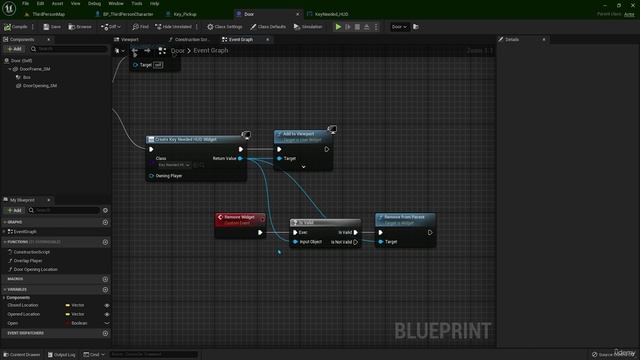Open graph bookmarks dropdown

(119, 51)
